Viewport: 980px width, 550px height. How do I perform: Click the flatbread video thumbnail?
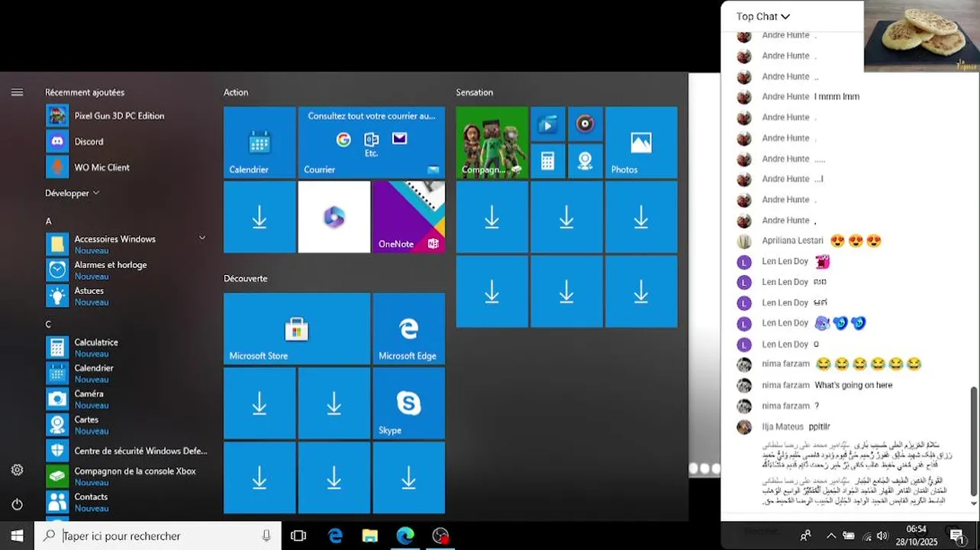pos(922,36)
